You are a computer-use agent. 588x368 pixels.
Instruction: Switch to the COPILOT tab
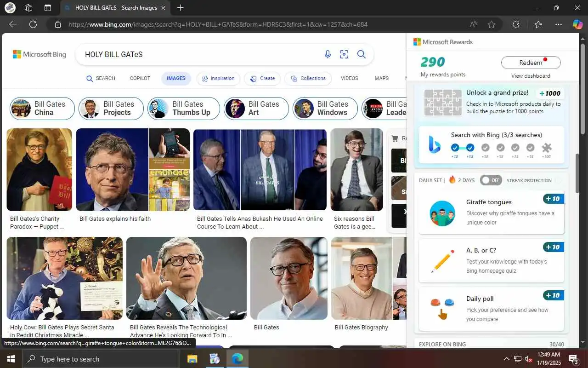pyautogui.click(x=140, y=78)
